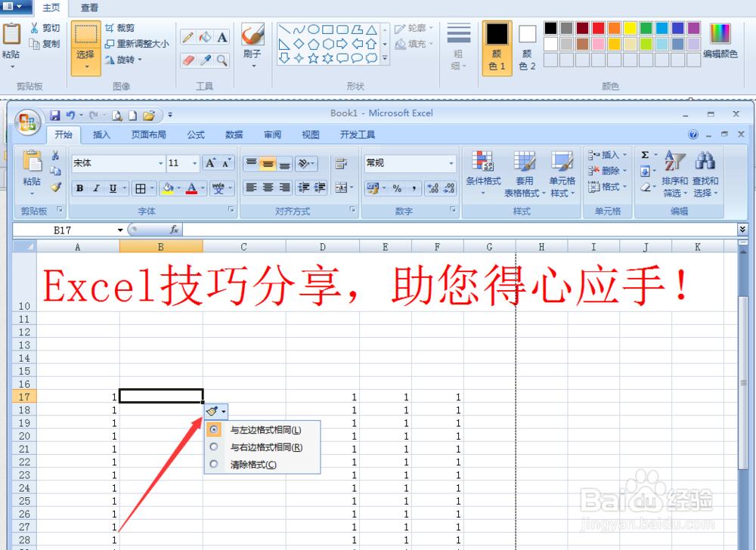Screen dimensions: 756x550
Task: Expand the insert options paintbrush dropdown arrow
Action: 222,411
